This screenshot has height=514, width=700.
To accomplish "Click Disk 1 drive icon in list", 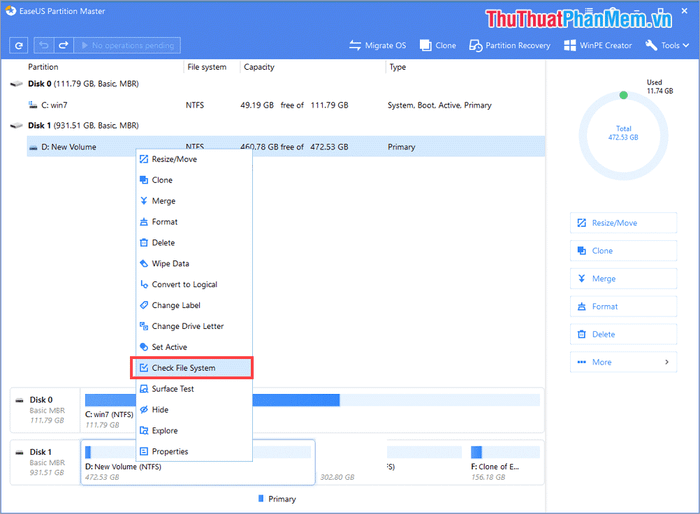I will coord(17,125).
